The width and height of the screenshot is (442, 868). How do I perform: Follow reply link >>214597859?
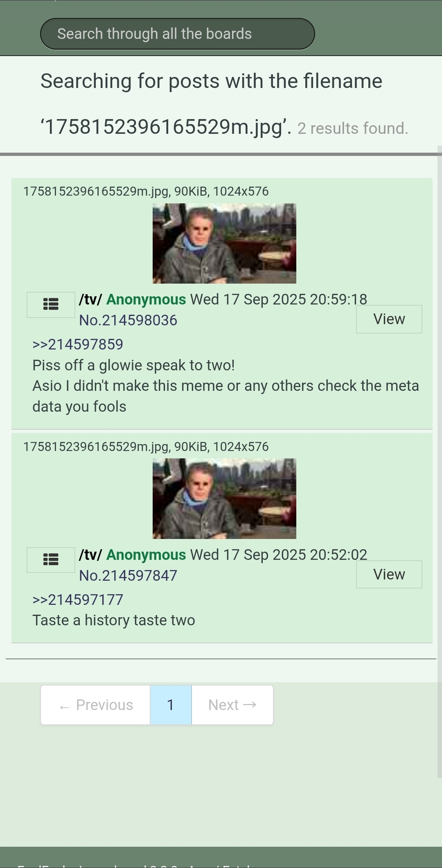(x=78, y=345)
